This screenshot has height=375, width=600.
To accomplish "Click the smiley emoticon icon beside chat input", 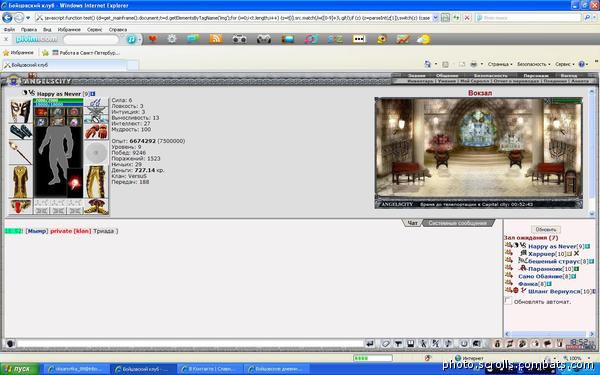I will 10,344.
